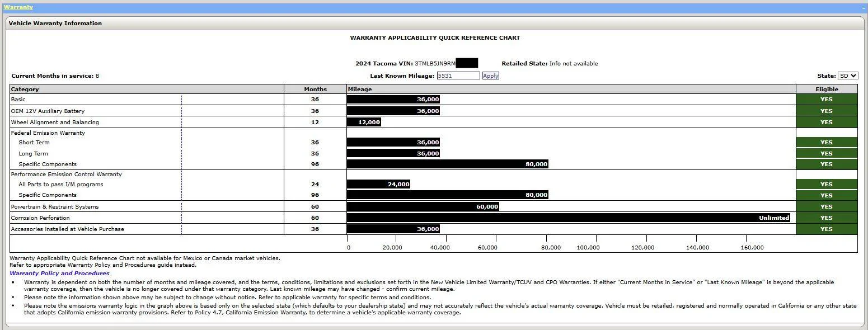Click YES eligibility for Corrosion Perforation

point(826,218)
